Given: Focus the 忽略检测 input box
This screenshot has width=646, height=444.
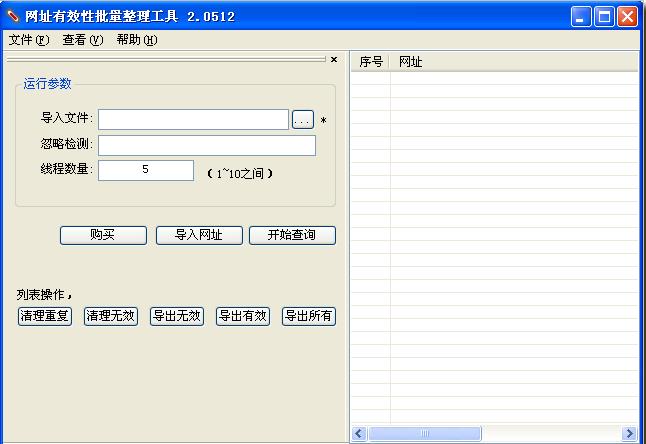Looking at the screenshot, I should pyautogui.click(x=206, y=146).
